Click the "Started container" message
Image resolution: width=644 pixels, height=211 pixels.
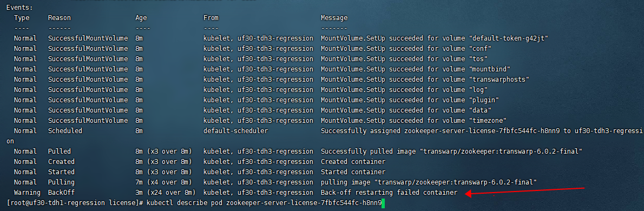coord(353,172)
